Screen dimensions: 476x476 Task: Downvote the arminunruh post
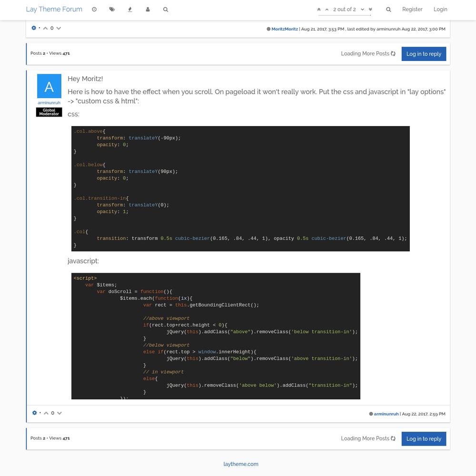59,413
